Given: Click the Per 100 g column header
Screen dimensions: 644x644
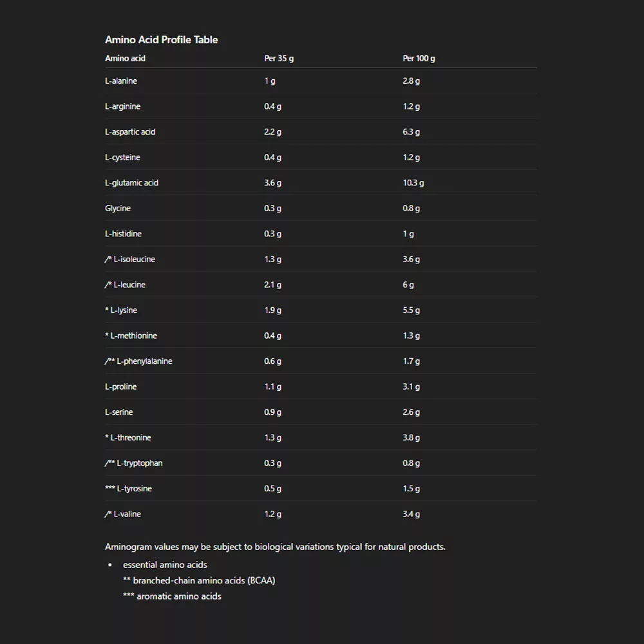Looking at the screenshot, I should [x=419, y=59].
